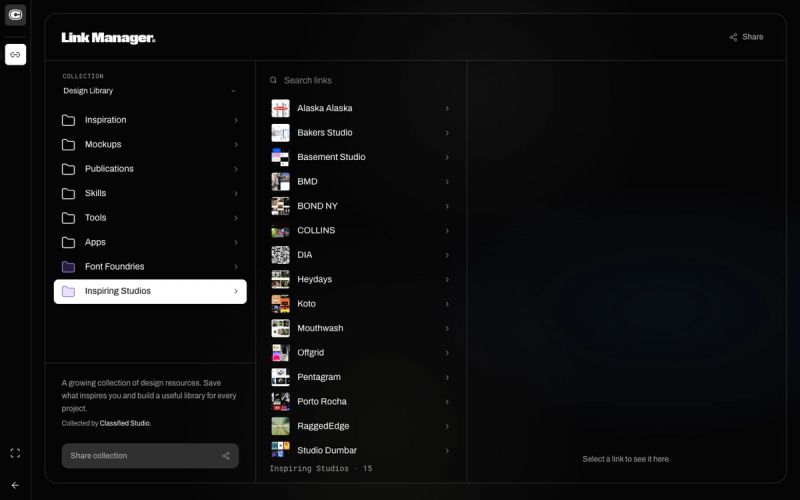Click the Skills folder icon
The width and height of the screenshot is (800, 500).
tap(68, 194)
